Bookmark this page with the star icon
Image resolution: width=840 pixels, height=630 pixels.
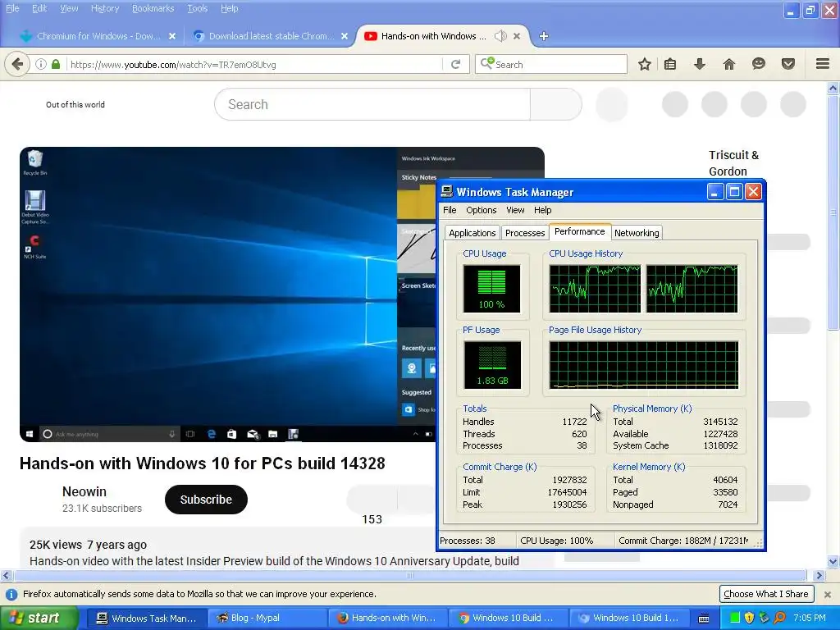tap(645, 64)
